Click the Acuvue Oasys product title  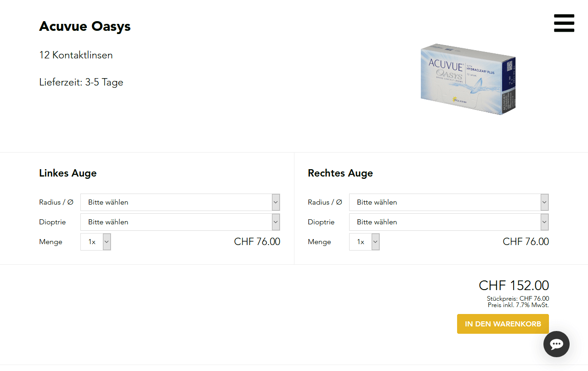pos(85,26)
